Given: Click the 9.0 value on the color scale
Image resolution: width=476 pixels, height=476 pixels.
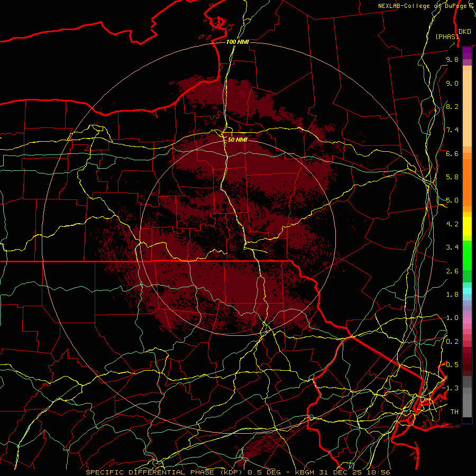Looking at the screenshot, I should 452,83.
